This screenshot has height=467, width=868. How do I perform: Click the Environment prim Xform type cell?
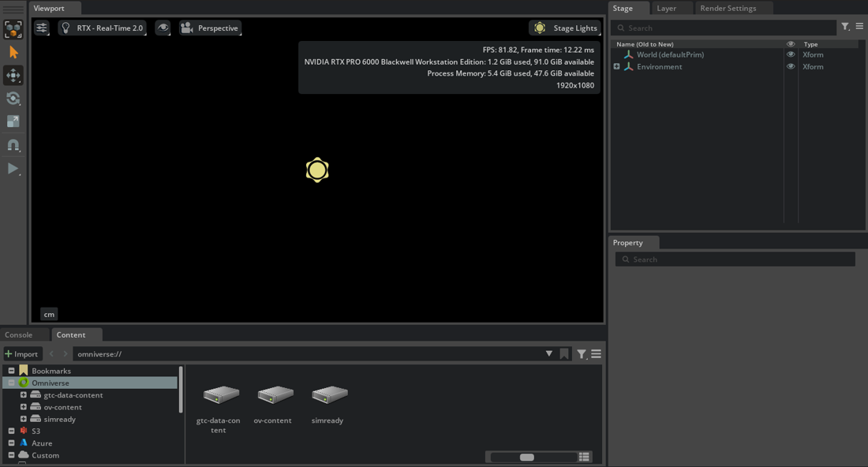(814, 66)
